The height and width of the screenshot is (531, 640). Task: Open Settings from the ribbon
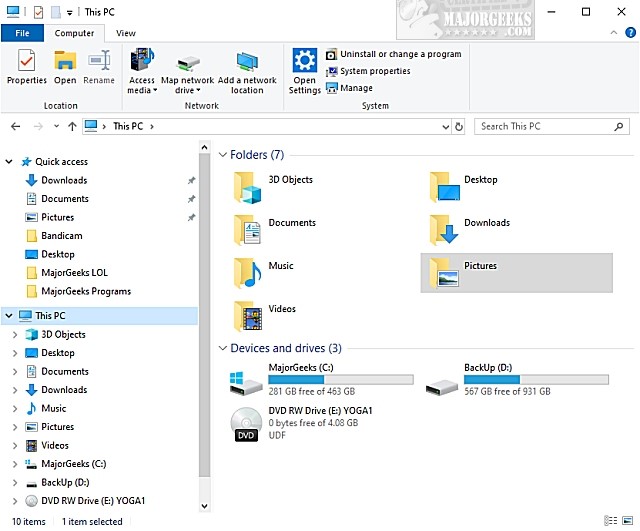click(x=304, y=68)
